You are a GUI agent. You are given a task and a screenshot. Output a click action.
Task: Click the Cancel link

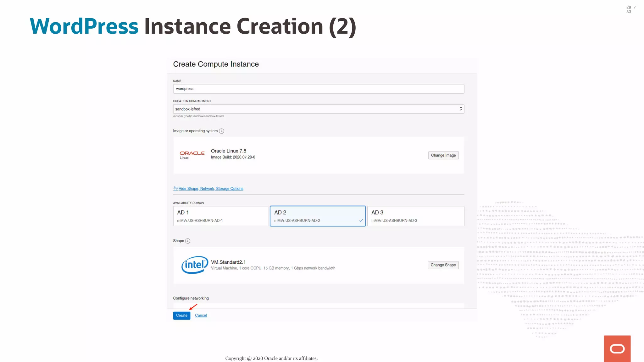201,315
